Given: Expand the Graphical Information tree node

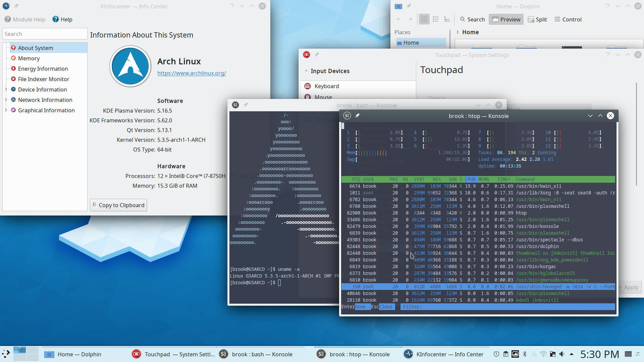Looking at the screenshot, I should coord(6,110).
